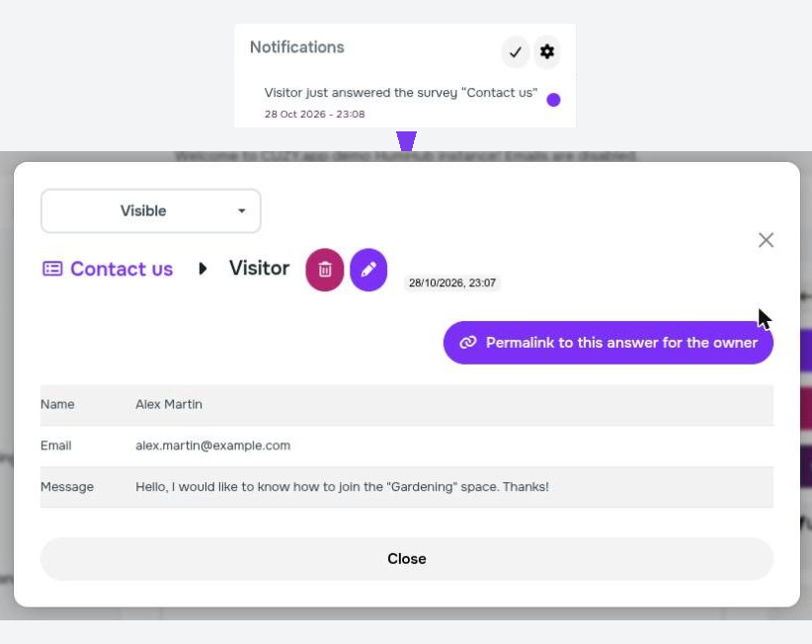Open the Visible dropdown
Screen dimensions: 812x644
[x=151, y=210]
